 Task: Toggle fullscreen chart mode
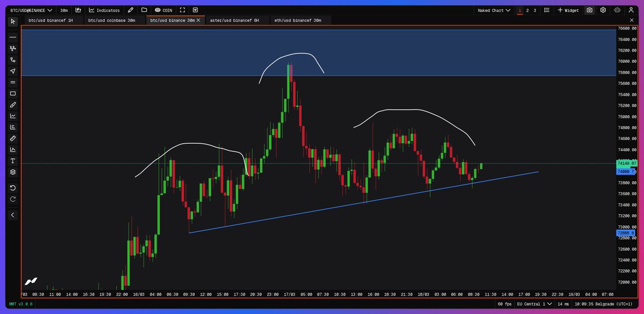click(182, 10)
